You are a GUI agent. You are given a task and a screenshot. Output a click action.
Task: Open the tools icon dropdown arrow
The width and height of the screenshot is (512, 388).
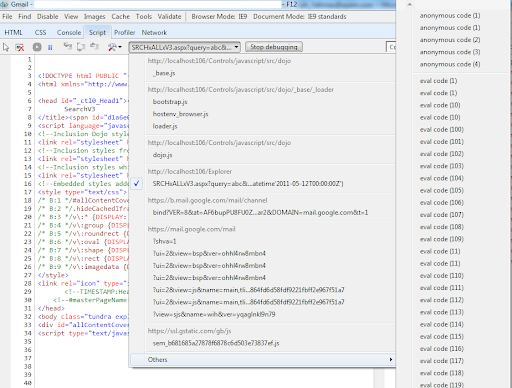[x=120, y=47]
